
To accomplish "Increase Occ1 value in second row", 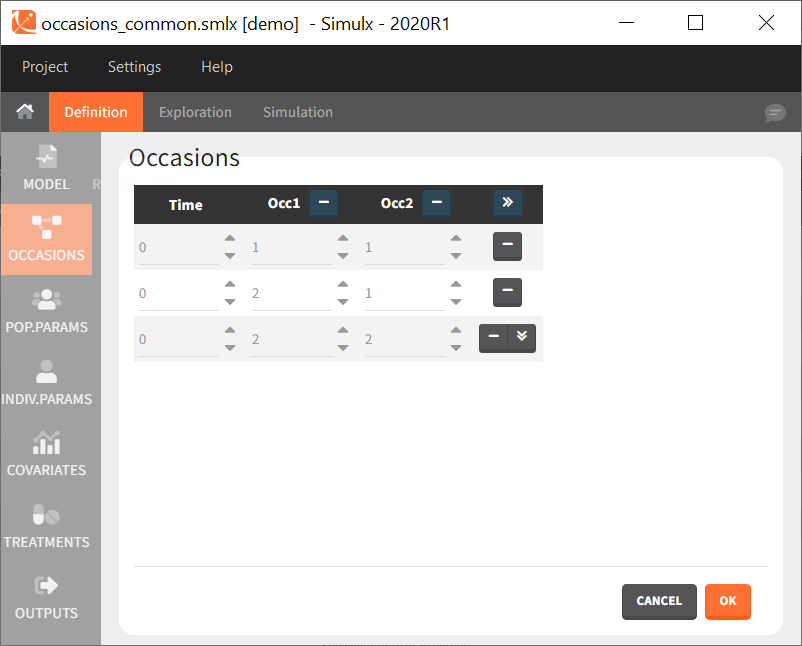I will point(343,285).
